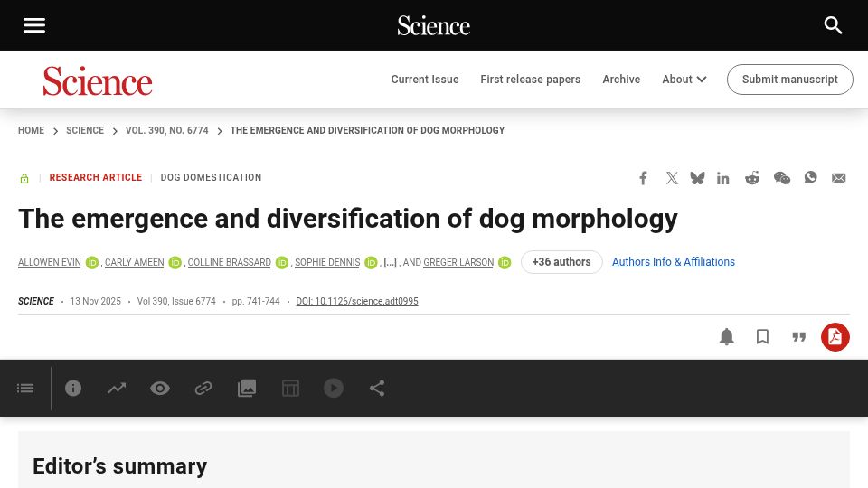
Task: Share article on WhatsApp
Action: point(810,178)
